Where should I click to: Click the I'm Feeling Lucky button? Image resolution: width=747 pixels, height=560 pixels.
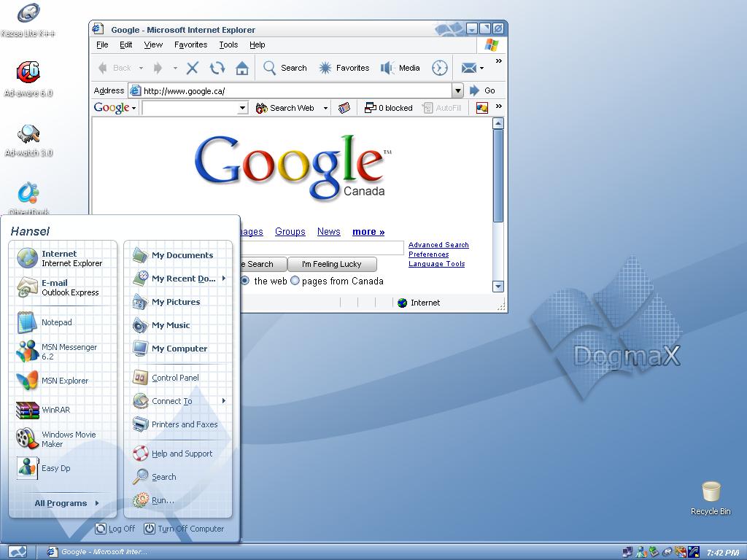[x=332, y=264]
